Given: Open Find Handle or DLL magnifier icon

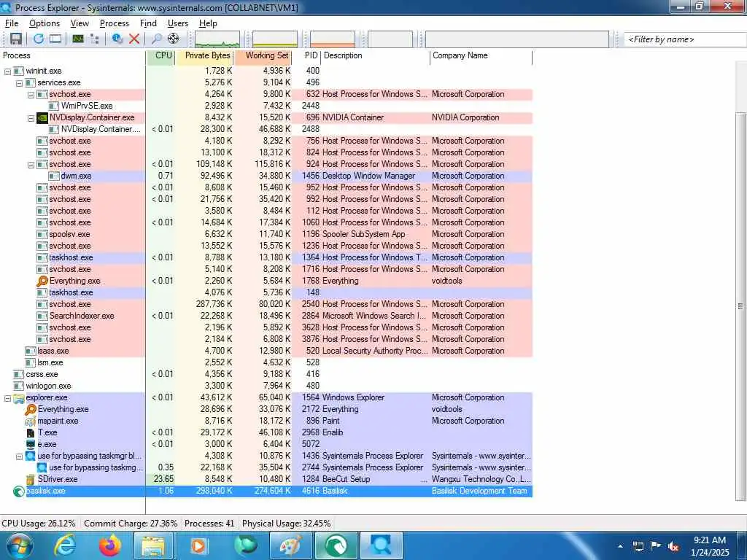Looking at the screenshot, I should tap(156, 39).
